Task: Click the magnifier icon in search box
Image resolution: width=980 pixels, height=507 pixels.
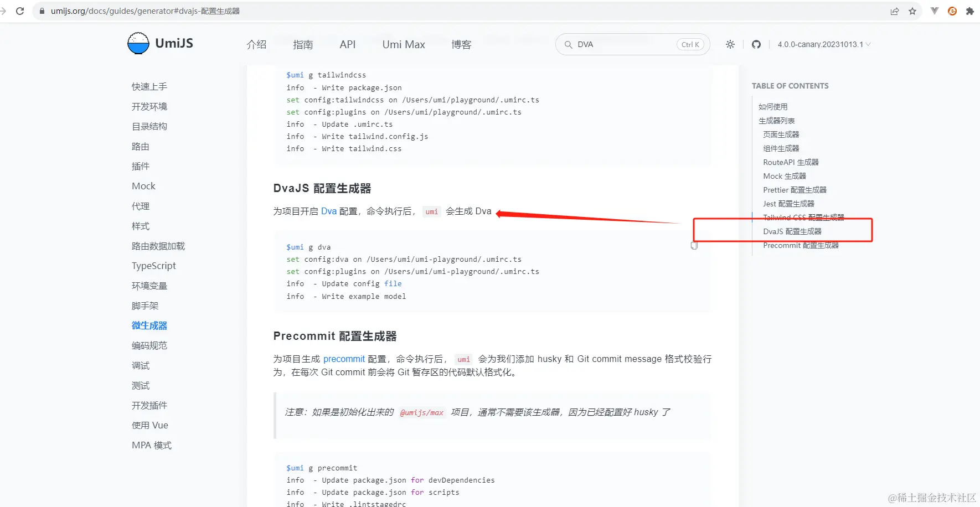Action: point(568,44)
